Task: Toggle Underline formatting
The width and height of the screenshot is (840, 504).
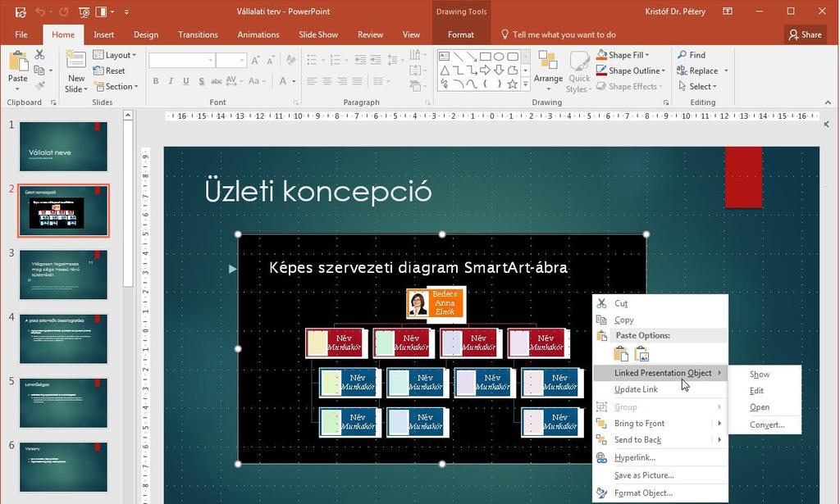Action: coord(185,81)
